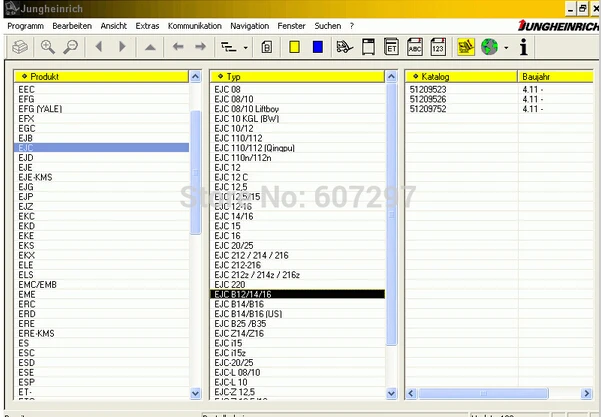Click the Katalog column header
601x417 pixels.
point(461,77)
